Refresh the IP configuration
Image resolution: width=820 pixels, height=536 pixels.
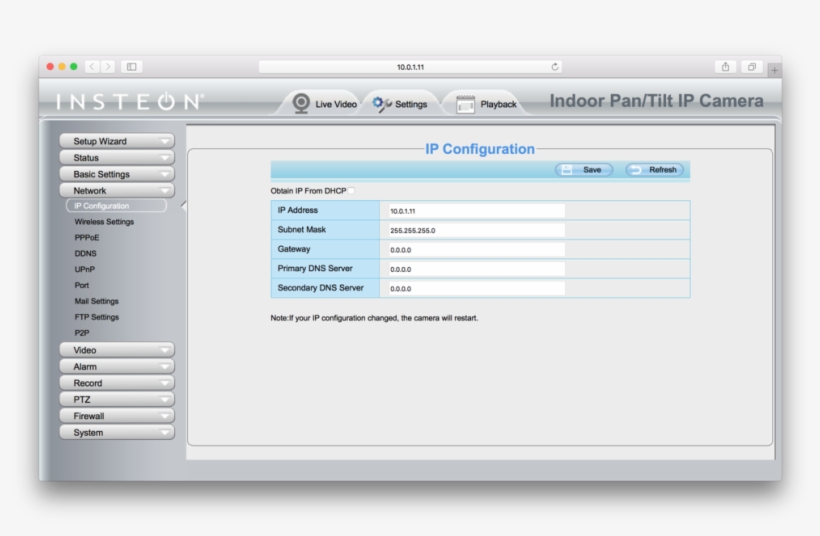pos(654,169)
